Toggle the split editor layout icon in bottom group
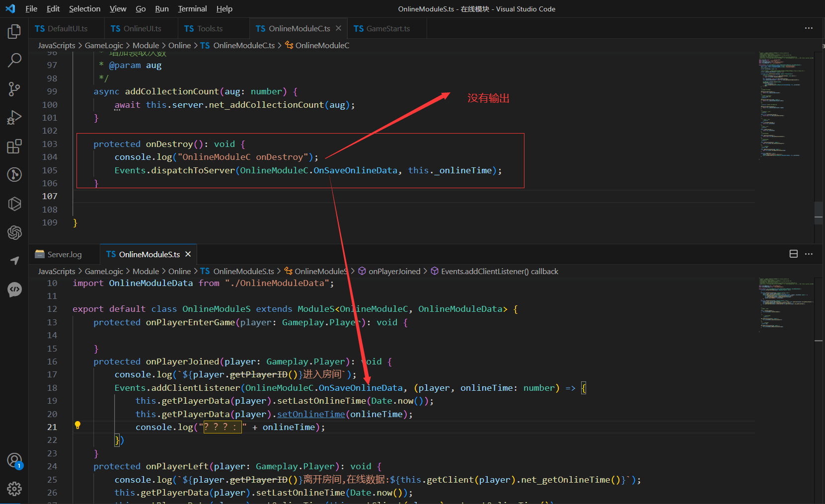 [x=794, y=254]
